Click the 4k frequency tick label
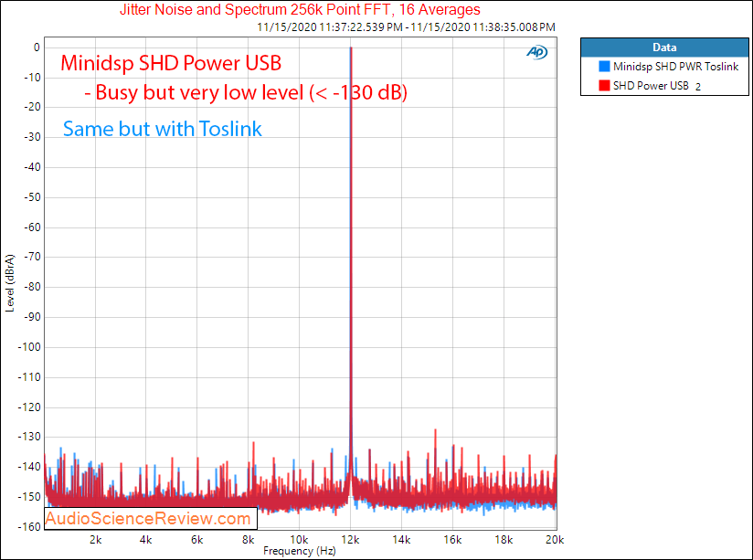The width and height of the screenshot is (753, 560). (146, 540)
